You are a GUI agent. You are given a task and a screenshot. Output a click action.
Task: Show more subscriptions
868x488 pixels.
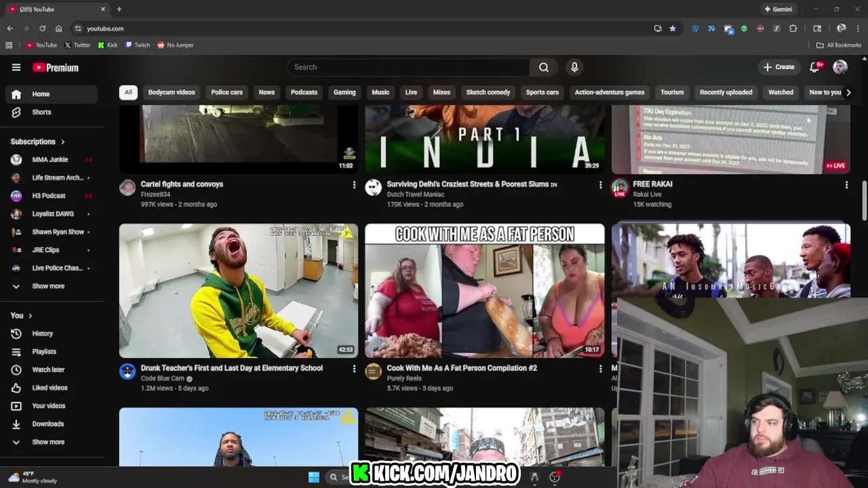(x=47, y=286)
